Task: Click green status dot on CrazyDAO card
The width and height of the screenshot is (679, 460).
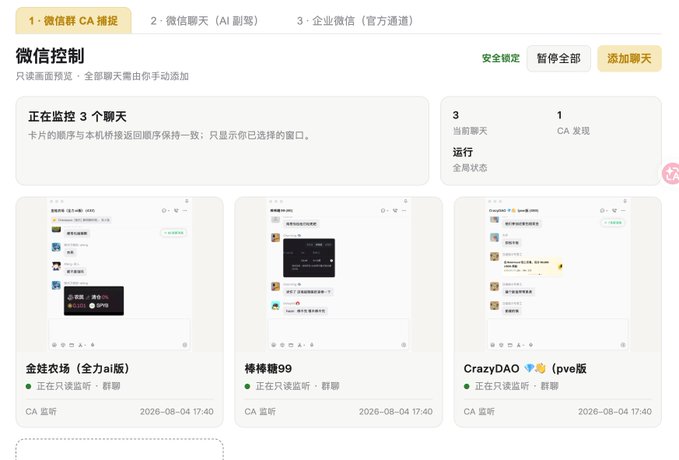Action: [x=466, y=386]
